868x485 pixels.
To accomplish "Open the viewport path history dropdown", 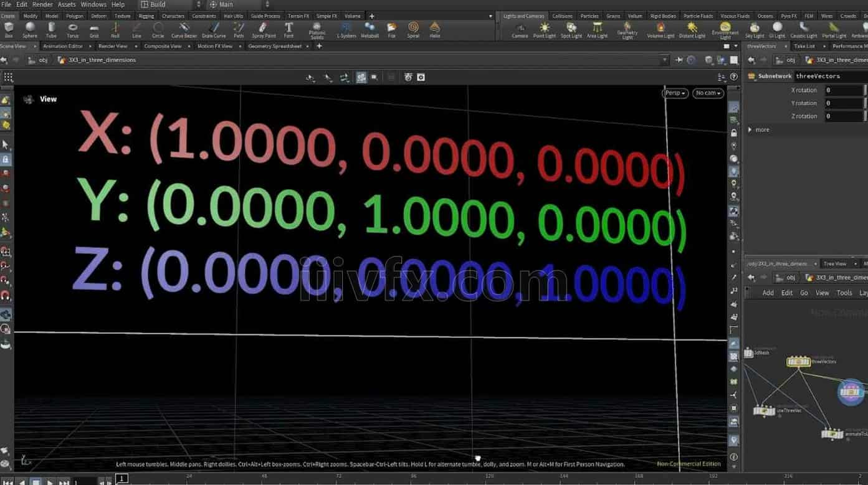I will click(665, 60).
